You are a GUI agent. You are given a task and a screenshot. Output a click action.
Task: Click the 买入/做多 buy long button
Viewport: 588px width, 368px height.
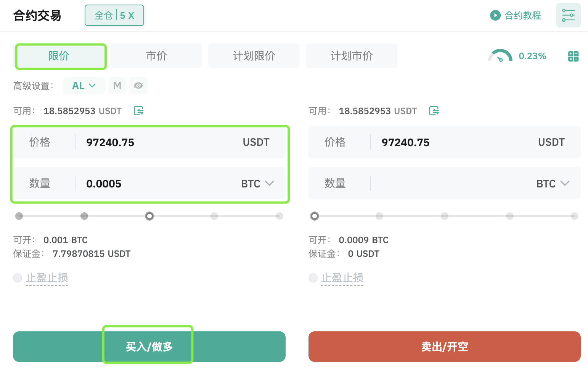coord(149,347)
